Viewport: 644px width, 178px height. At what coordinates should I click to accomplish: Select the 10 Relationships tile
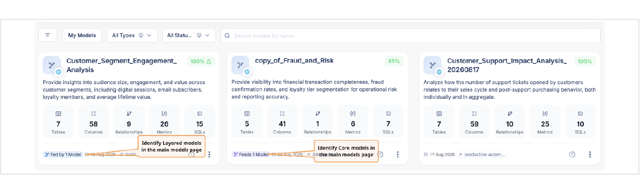[x=510, y=122]
